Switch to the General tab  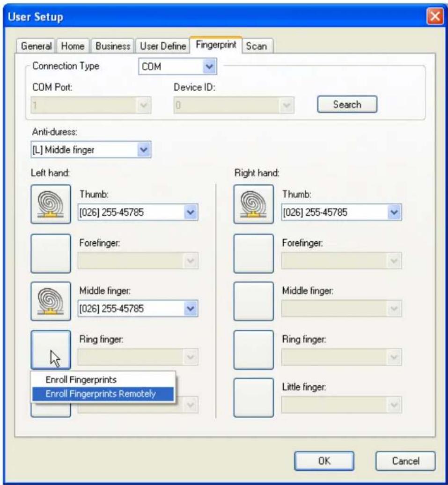(x=36, y=46)
